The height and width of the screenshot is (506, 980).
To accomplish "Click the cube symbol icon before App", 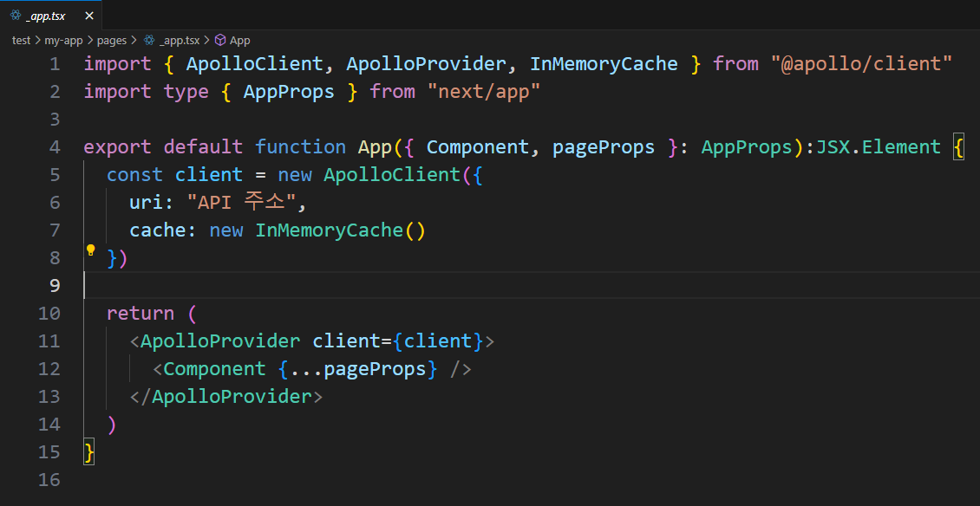I will point(220,41).
